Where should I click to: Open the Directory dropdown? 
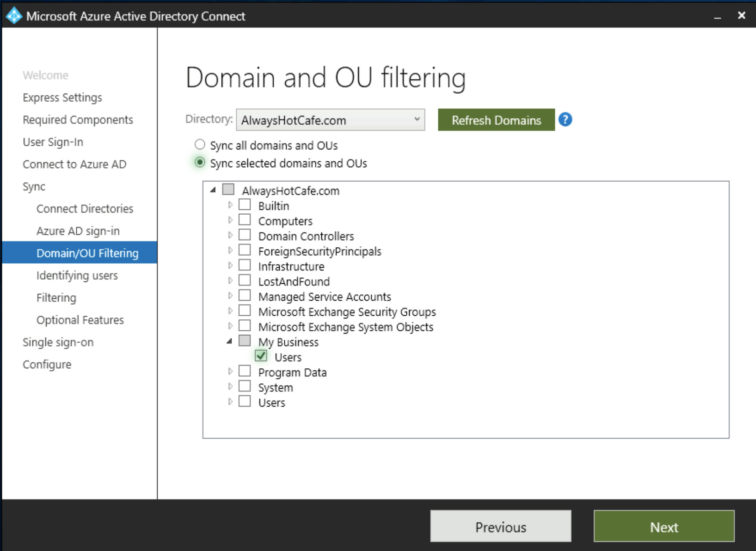pyautogui.click(x=416, y=120)
